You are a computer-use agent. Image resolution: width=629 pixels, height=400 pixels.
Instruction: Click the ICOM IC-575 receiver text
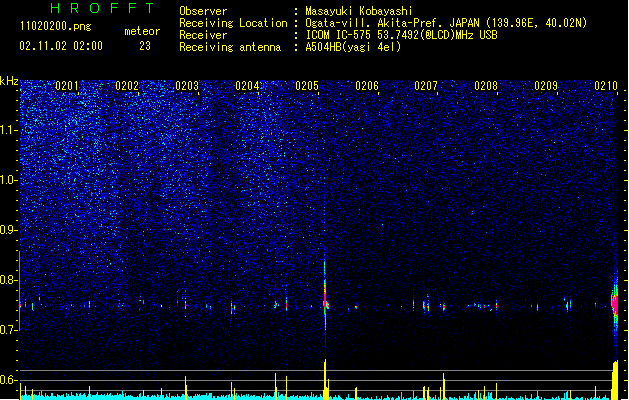[402, 35]
